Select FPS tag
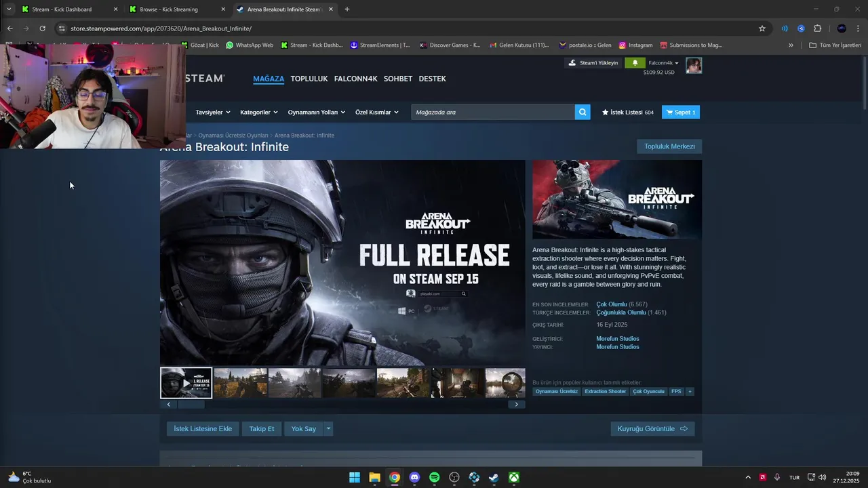The height and width of the screenshot is (488, 868). pyautogui.click(x=676, y=391)
